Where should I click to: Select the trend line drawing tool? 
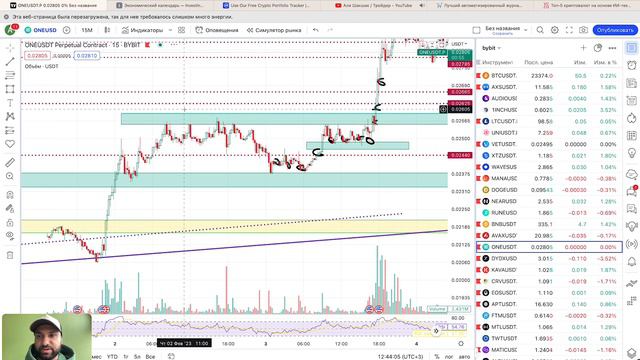(x=10, y=62)
